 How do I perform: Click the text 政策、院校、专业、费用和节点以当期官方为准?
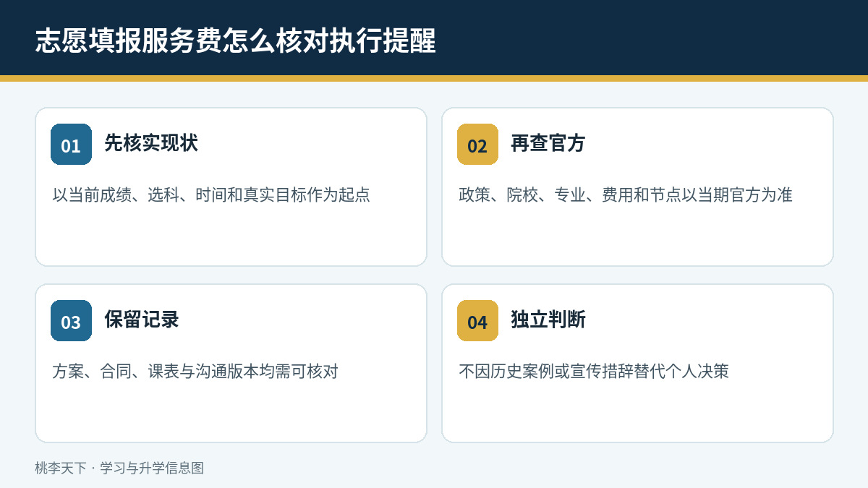(x=626, y=194)
